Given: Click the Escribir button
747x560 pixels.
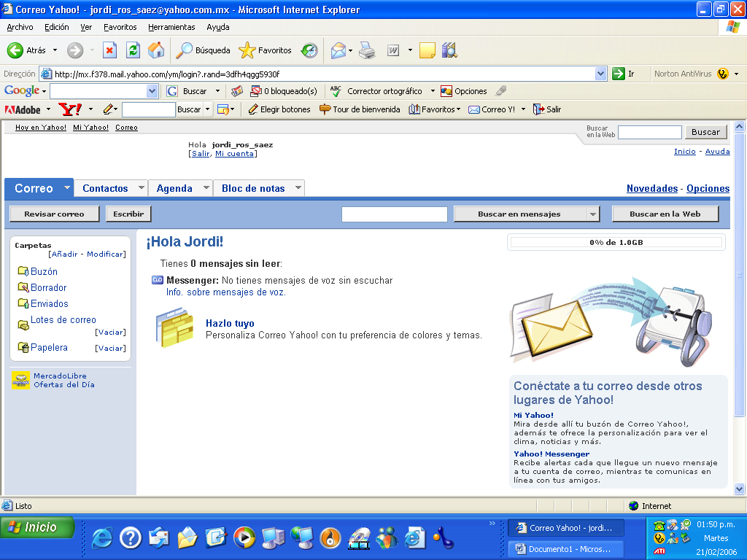Looking at the screenshot, I should pos(128,214).
